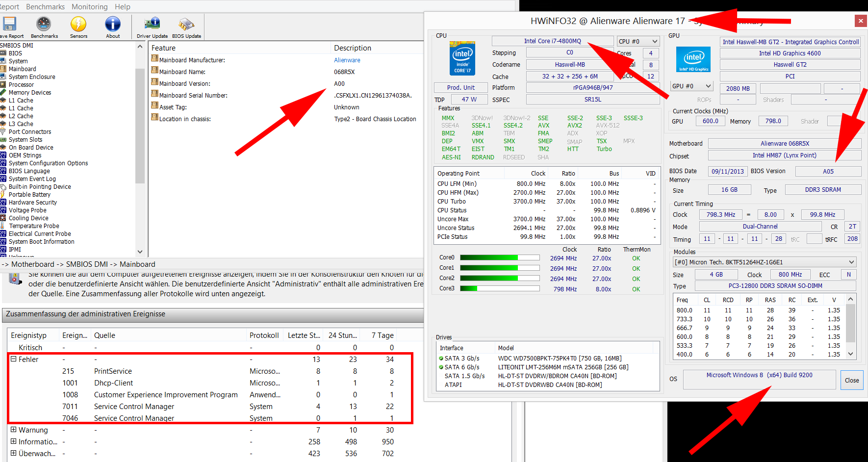Click the Intel HM87 (Lynx Point) chipset link

click(785, 155)
